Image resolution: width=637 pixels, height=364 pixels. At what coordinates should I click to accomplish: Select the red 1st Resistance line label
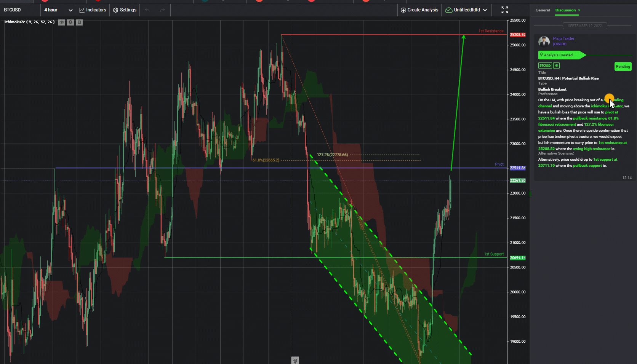pos(491,31)
